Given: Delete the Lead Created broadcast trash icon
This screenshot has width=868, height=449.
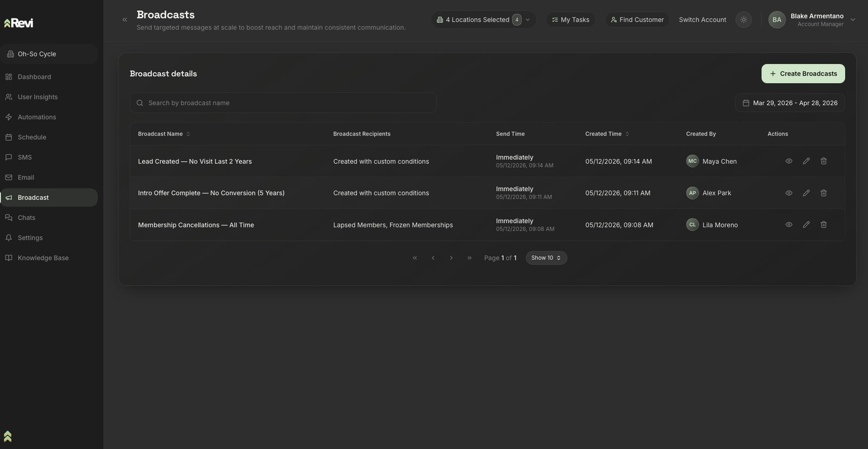Looking at the screenshot, I should tap(824, 161).
